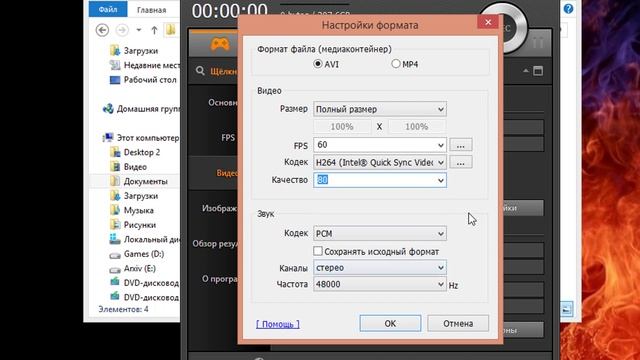Enable Сохранять исходный формат checkbox
Screen dimensions: 640x360
pos(318,251)
